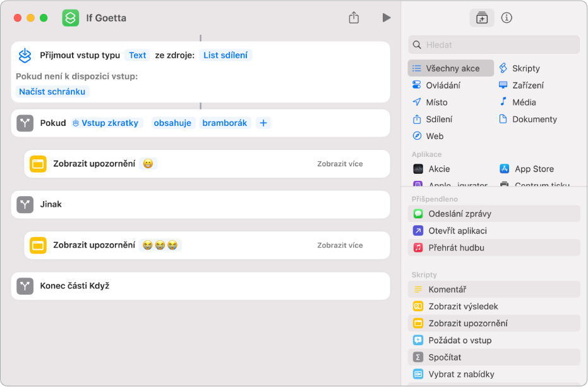The height and width of the screenshot is (387, 588).
Task: Click the Jinak label
Action: pos(51,205)
